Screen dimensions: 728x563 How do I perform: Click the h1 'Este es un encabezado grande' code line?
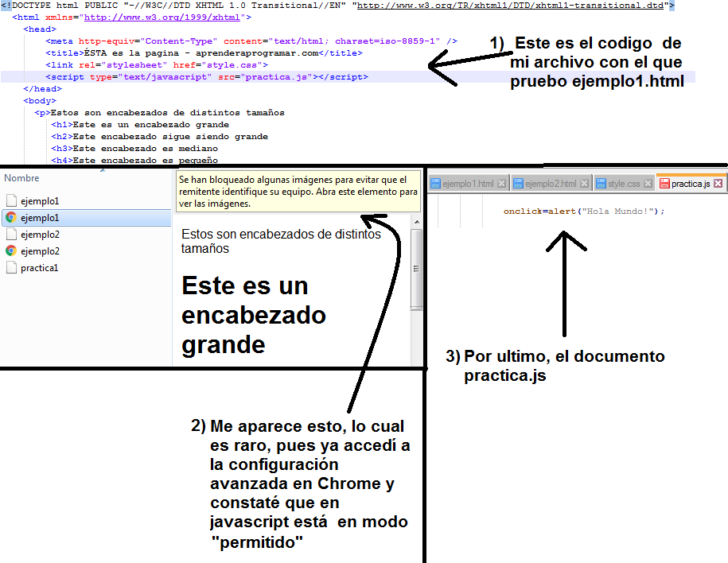coord(140,124)
